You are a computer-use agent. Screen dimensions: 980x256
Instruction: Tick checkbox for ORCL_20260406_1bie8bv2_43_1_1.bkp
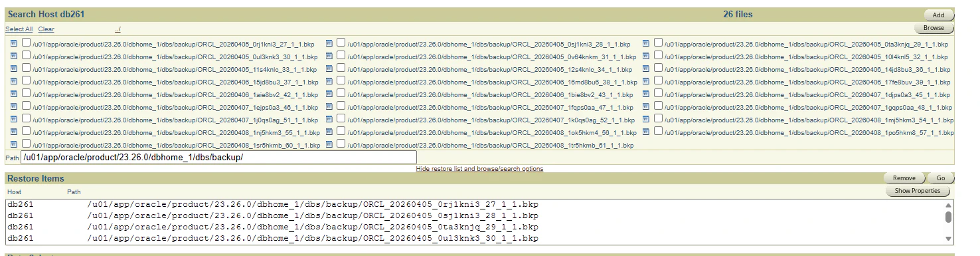[x=341, y=93]
